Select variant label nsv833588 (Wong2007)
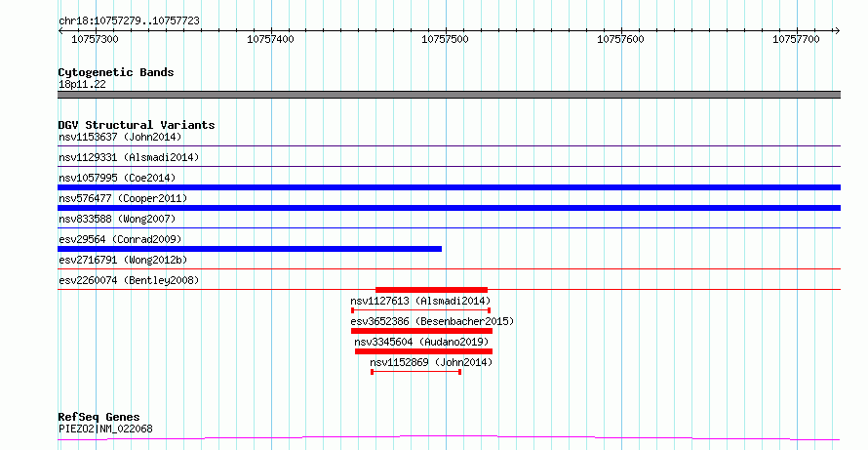The height and width of the screenshot is (450, 868). [117, 219]
